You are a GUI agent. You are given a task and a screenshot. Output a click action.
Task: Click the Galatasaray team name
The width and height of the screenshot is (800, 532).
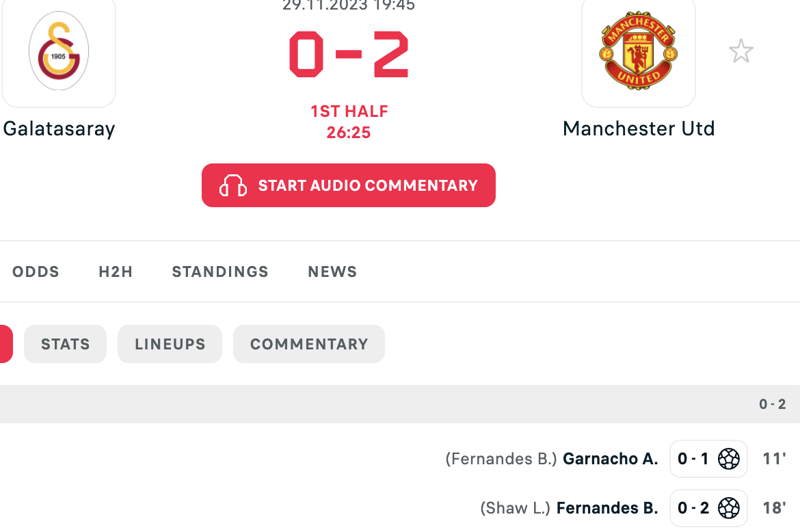click(59, 129)
